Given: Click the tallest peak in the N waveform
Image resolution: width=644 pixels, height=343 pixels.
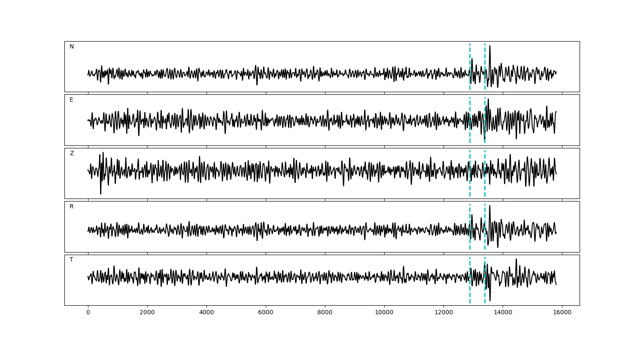Looking at the screenshot, I should tap(490, 46).
